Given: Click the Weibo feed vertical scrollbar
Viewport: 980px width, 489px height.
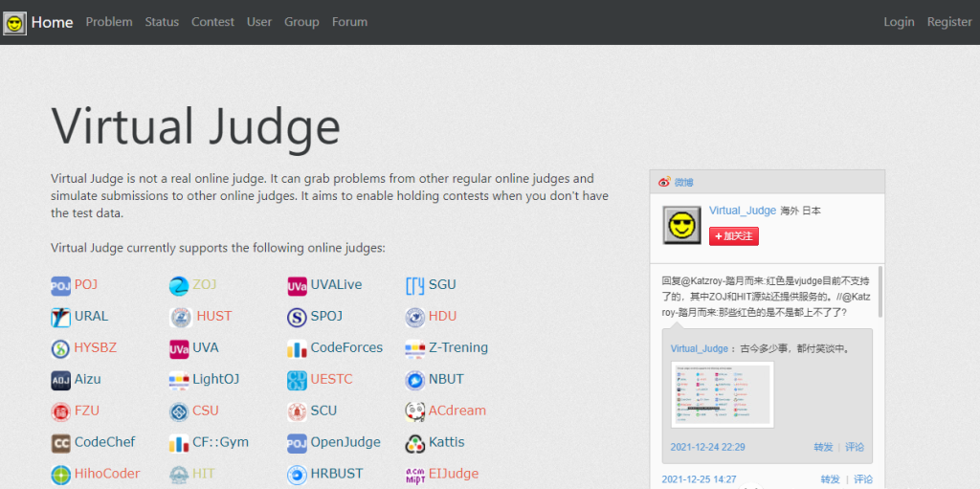Looking at the screenshot, I should (880, 292).
